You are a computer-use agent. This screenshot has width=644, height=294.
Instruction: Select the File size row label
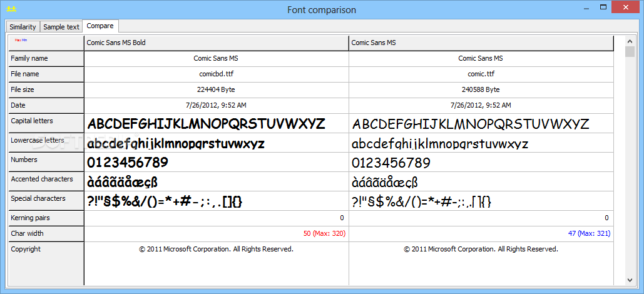pos(46,90)
